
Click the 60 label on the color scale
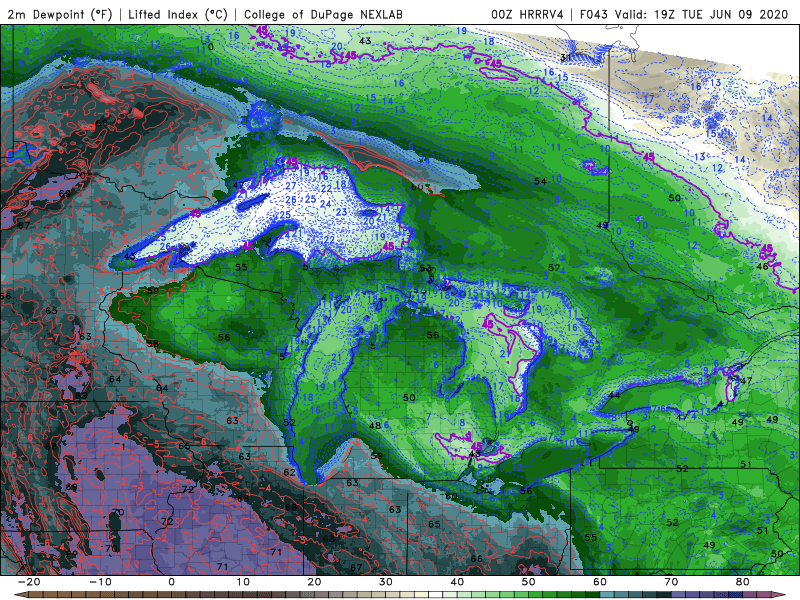pos(600,582)
